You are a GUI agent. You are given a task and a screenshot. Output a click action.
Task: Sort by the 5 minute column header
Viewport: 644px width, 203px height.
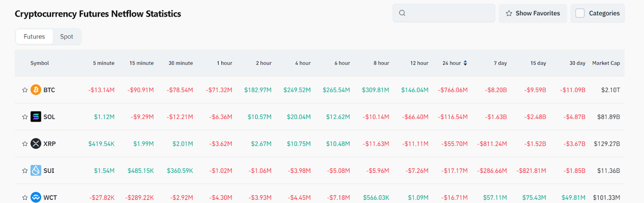click(x=103, y=63)
